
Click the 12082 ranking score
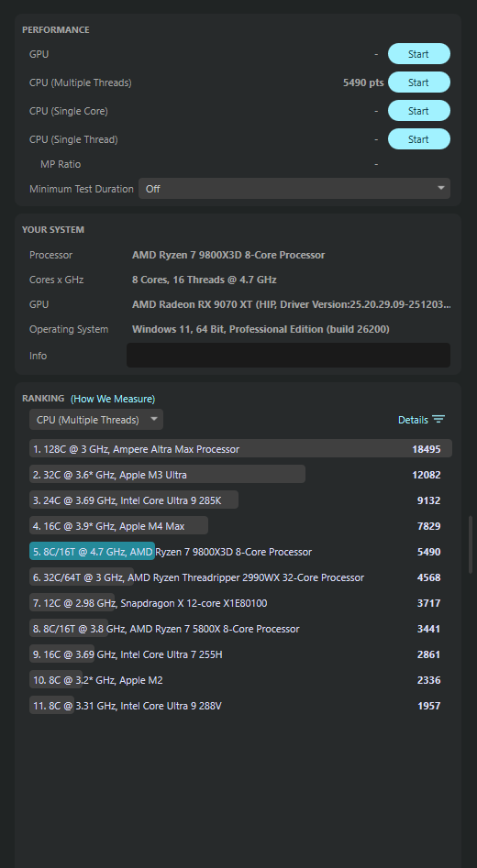[426, 475]
